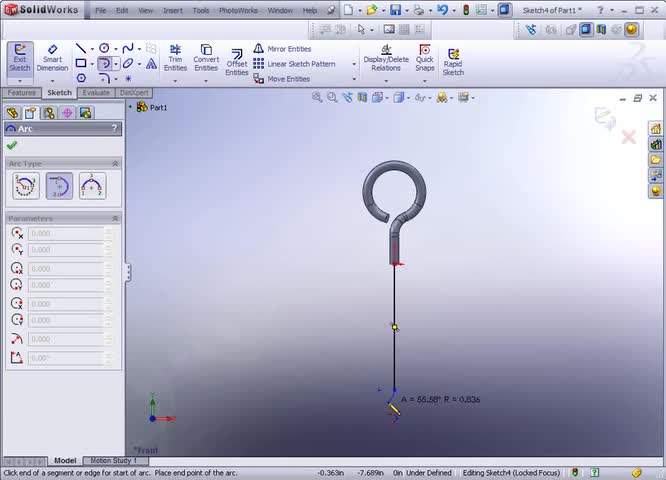
Task: Select the Ellipse sketch tool
Action: coord(128,64)
